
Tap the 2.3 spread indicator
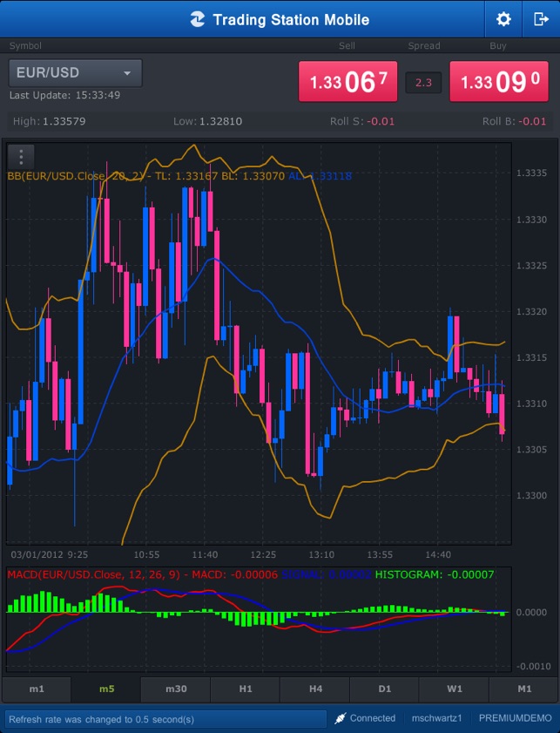pos(423,83)
